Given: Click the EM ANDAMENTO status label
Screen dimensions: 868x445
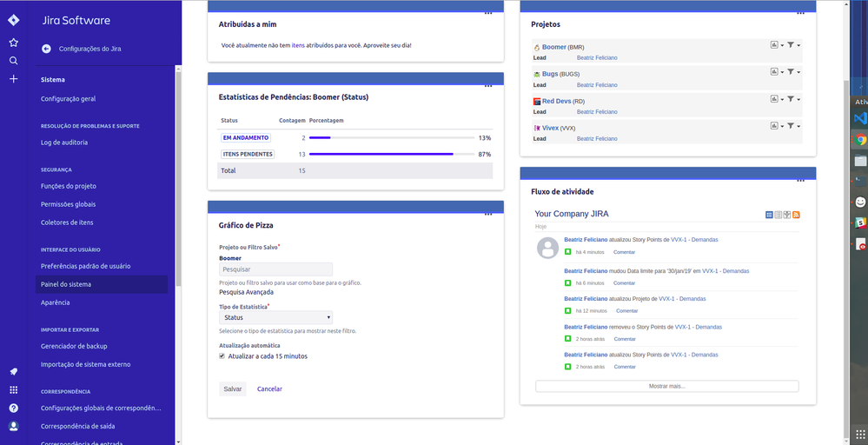Looking at the screenshot, I should (x=246, y=138).
